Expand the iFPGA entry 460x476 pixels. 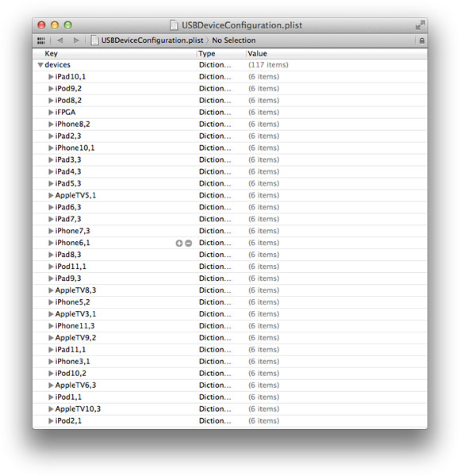51,113
